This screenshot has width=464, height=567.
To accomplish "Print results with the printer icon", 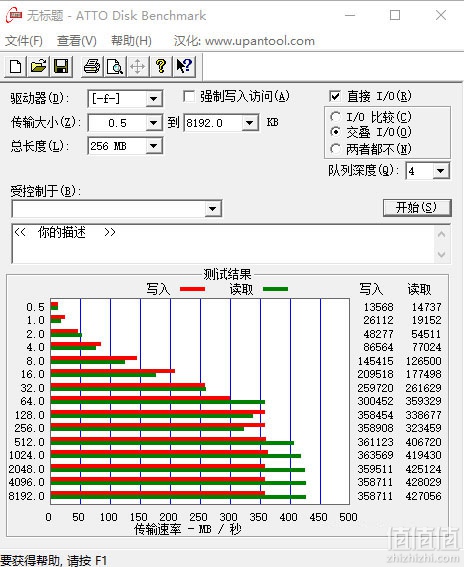I will click(x=92, y=67).
